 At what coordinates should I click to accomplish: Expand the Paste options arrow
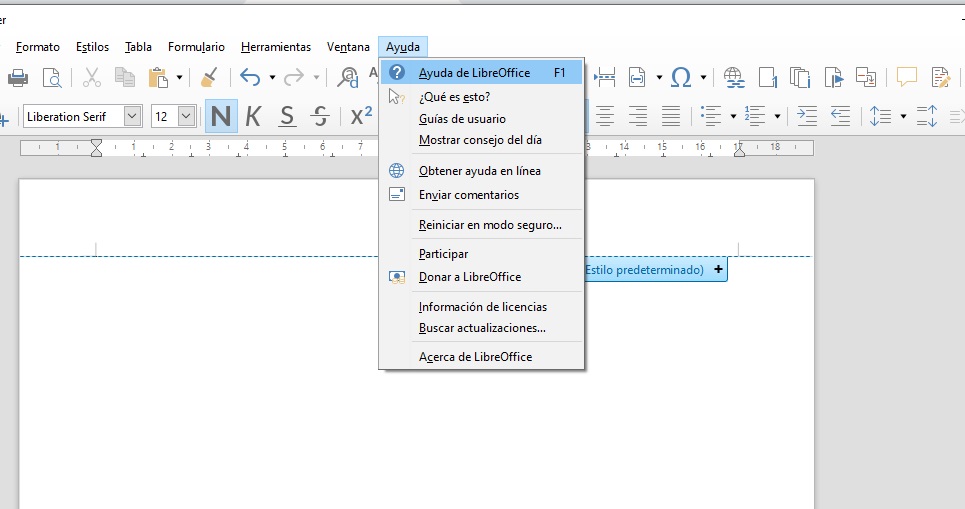[x=180, y=78]
